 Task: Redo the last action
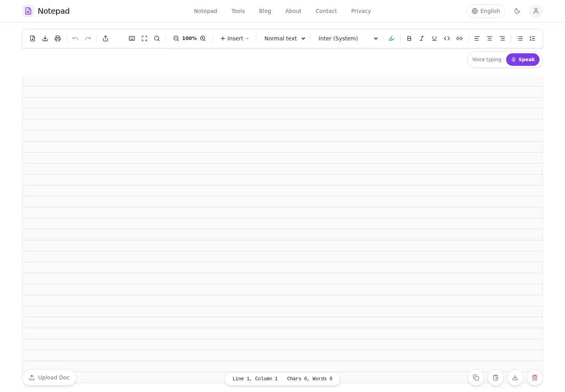[x=88, y=38]
